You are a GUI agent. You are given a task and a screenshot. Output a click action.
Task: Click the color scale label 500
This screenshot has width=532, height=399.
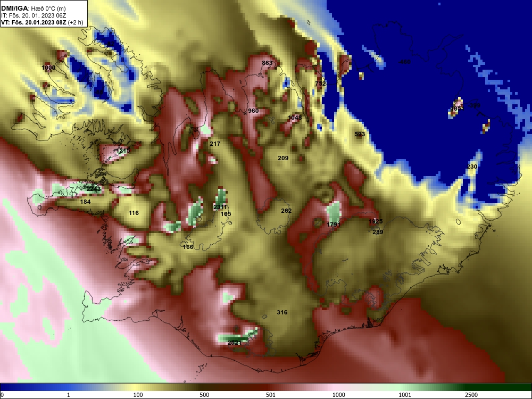[x=204, y=395]
